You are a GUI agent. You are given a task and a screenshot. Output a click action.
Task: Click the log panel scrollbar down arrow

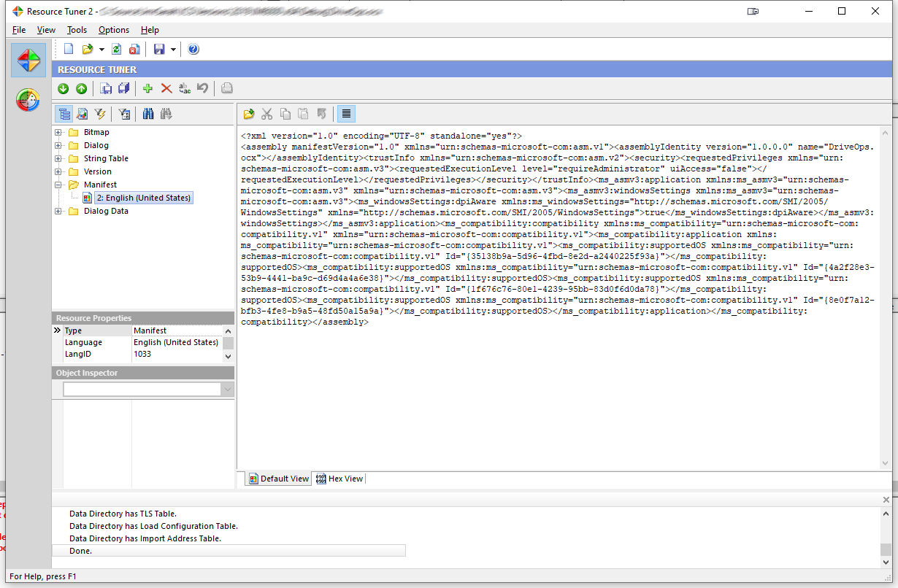(886, 562)
